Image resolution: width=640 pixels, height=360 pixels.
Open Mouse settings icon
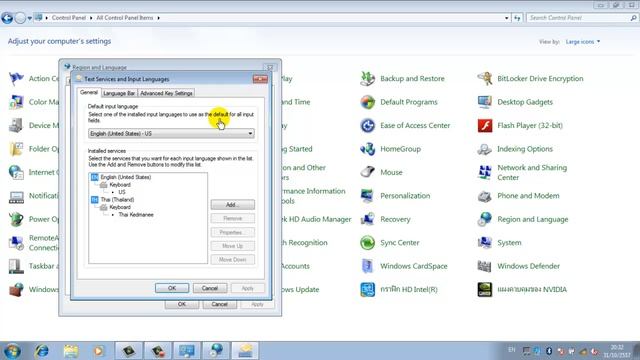click(367, 172)
